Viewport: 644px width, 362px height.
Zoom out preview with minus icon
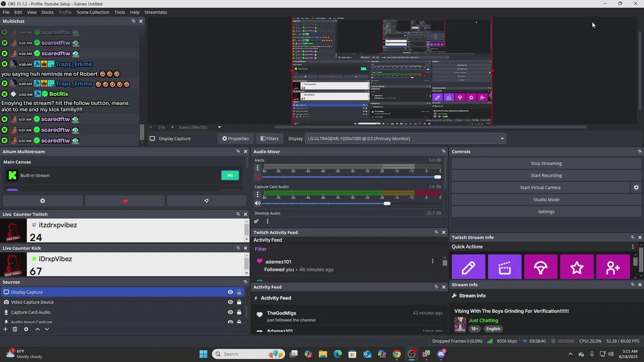[x=151, y=127]
